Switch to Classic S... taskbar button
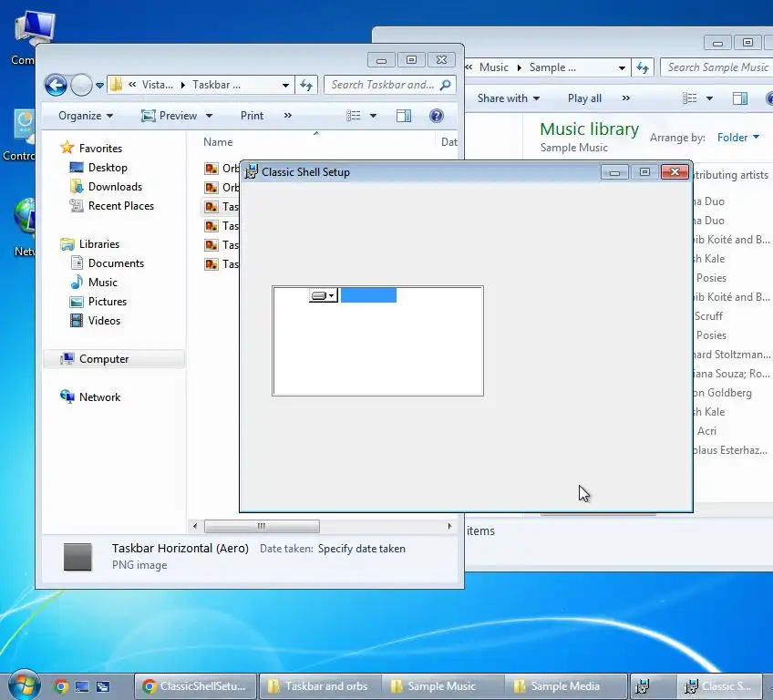The height and width of the screenshot is (700, 773). tap(718, 686)
